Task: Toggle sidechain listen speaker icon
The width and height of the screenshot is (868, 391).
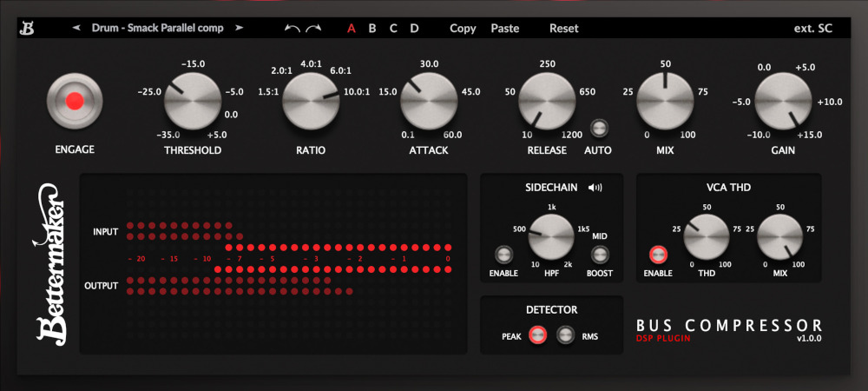Action: point(595,188)
